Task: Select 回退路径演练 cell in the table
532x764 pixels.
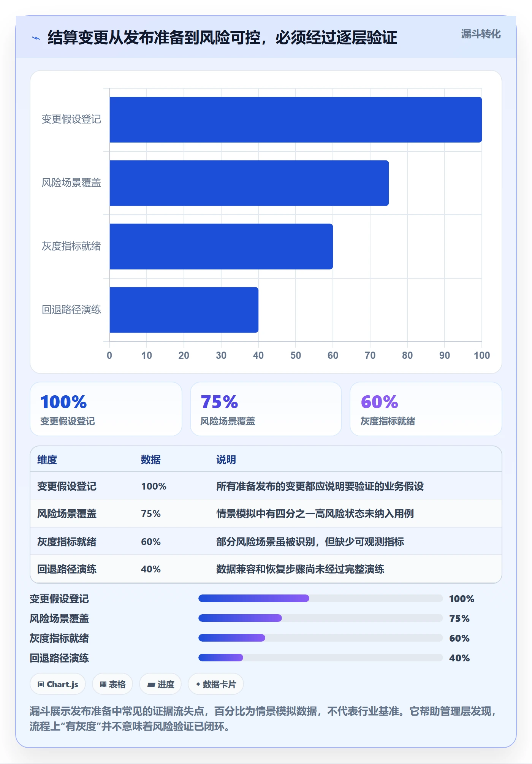Action: click(67, 569)
